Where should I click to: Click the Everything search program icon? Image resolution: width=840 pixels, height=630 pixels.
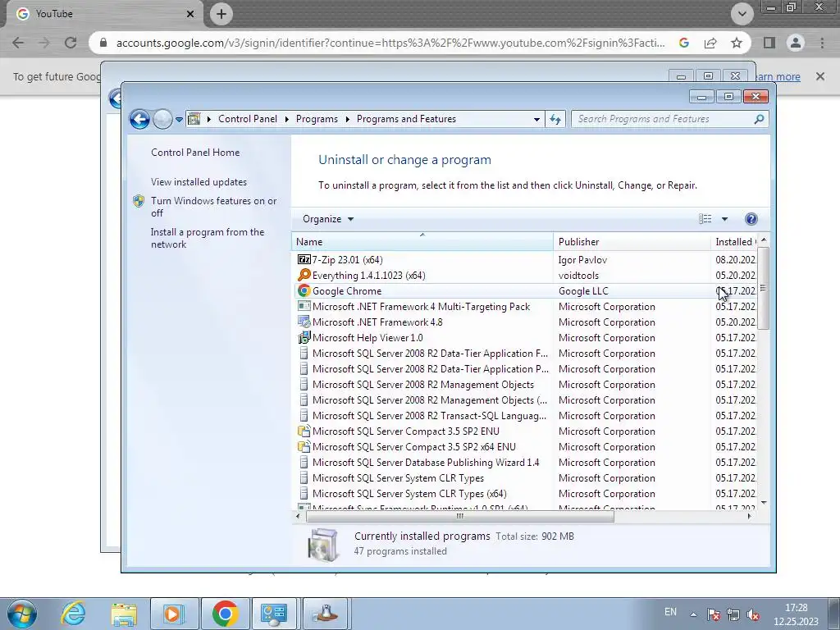[x=304, y=275]
